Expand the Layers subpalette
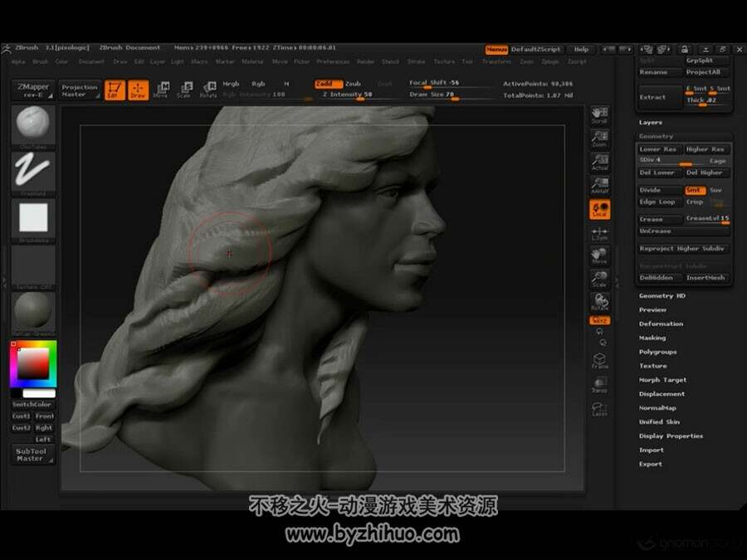747x560 pixels. [x=651, y=123]
